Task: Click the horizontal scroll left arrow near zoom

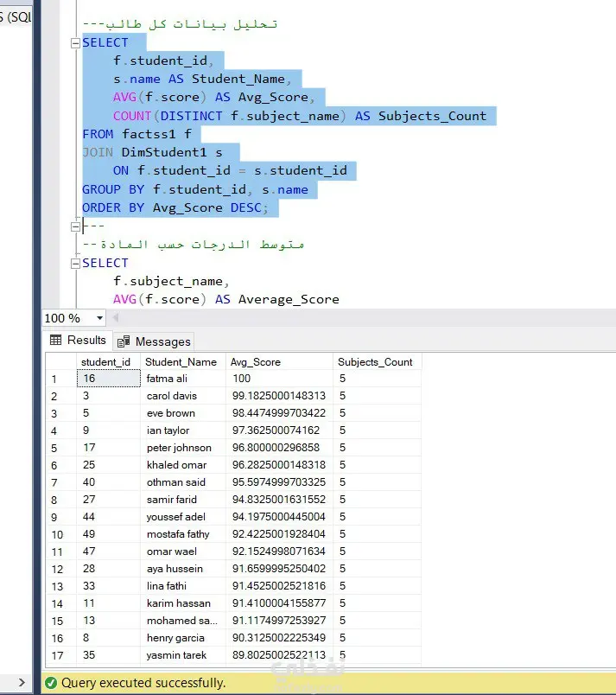Action: pos(116,317)
